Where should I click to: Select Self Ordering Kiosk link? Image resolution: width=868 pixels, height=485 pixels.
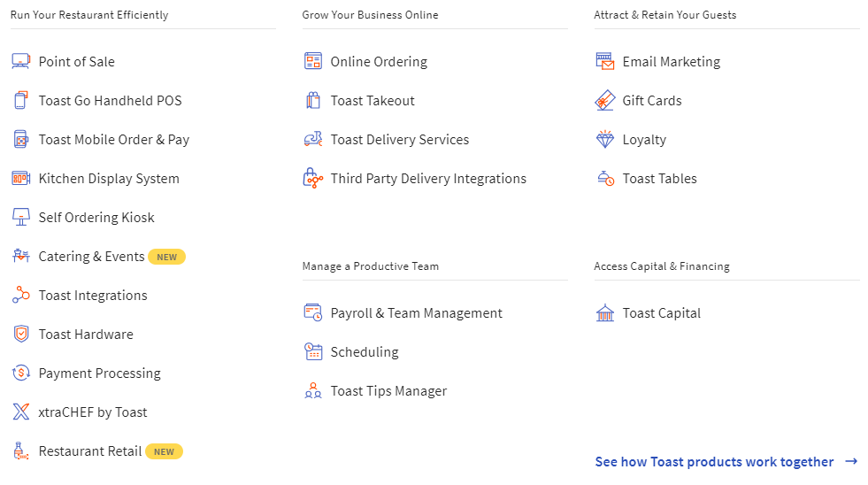(96, 218)
